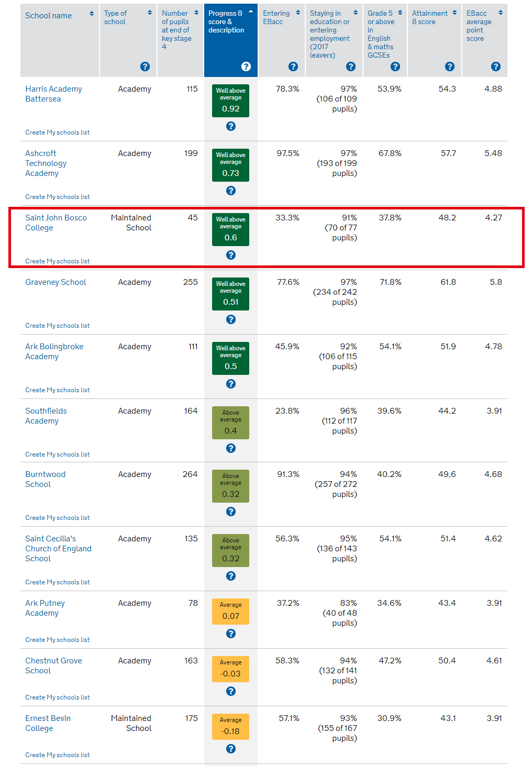Create My schools list under Saint John Bosco
532x766 pixels.
(x=58, y=261)
